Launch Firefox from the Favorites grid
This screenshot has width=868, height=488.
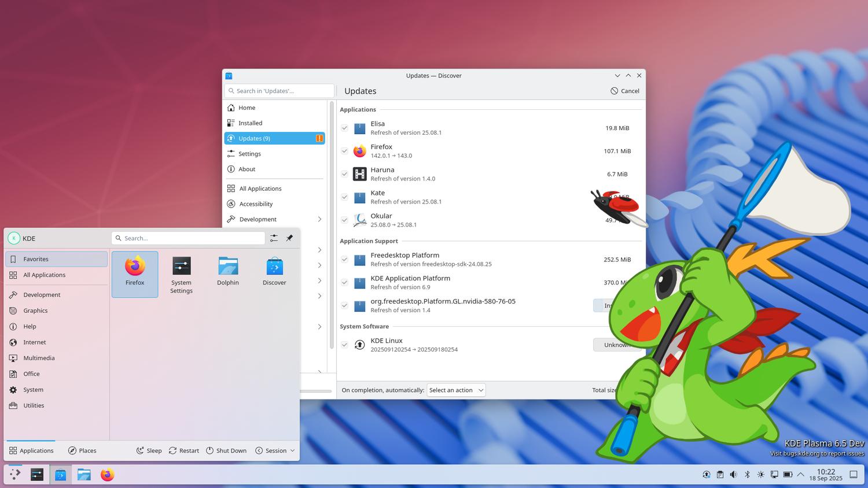pos(135,273)
